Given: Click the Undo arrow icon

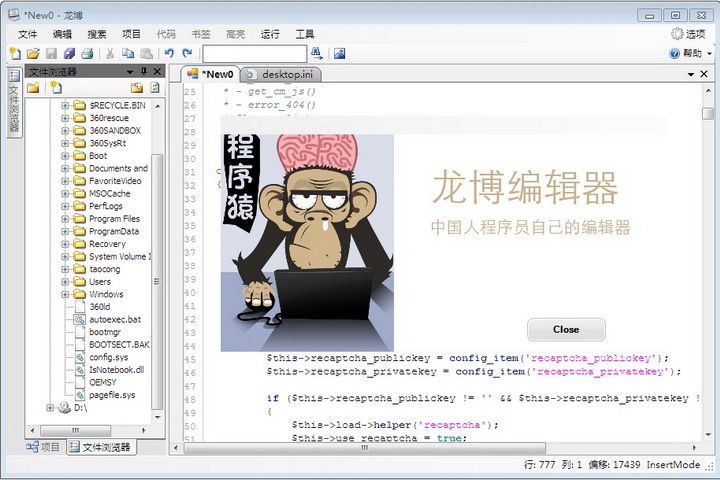Looking at the screenshot, I should (x=169, y=53).
